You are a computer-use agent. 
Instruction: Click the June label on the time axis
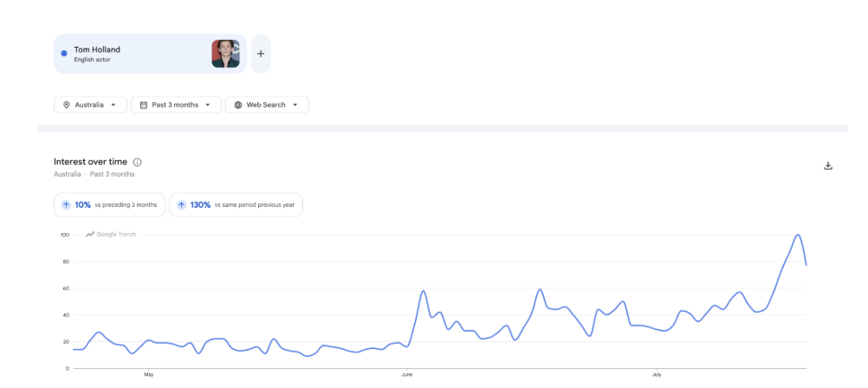[407, 375]
